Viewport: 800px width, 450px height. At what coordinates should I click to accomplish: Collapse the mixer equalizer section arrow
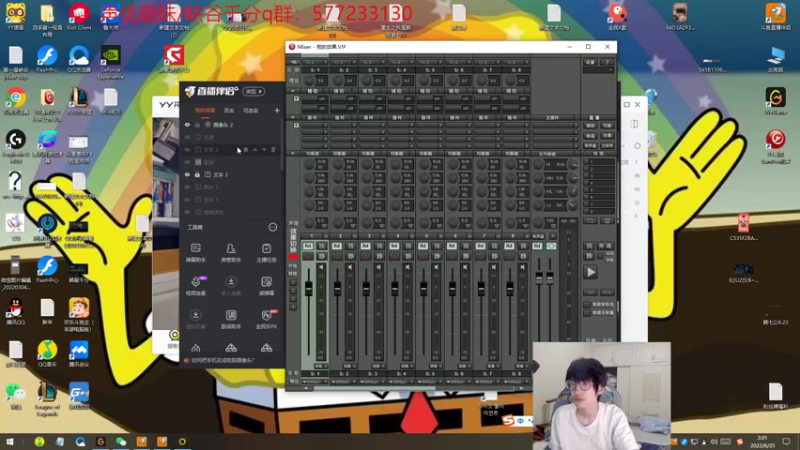[x=293, y=153]
